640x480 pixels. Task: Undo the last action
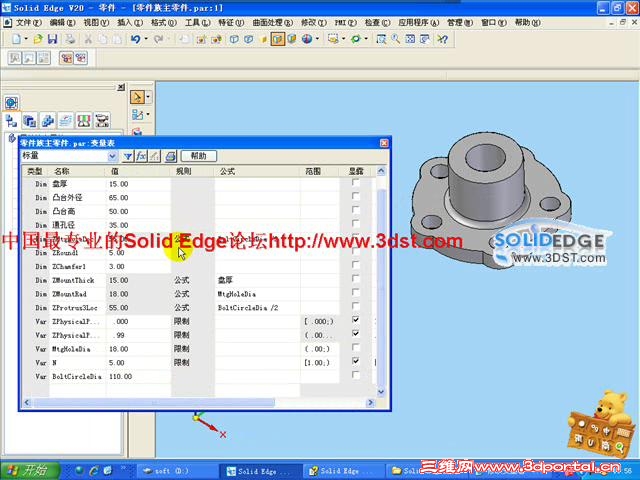coord(136,39)
